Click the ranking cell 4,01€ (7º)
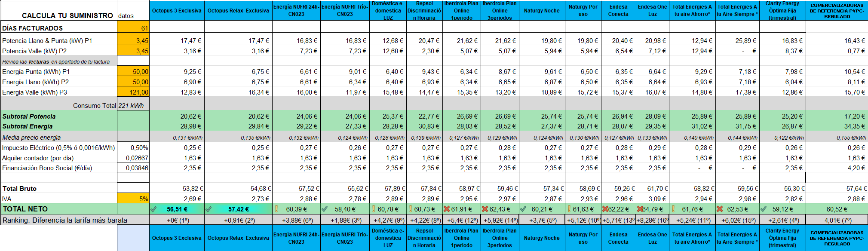 837,220
